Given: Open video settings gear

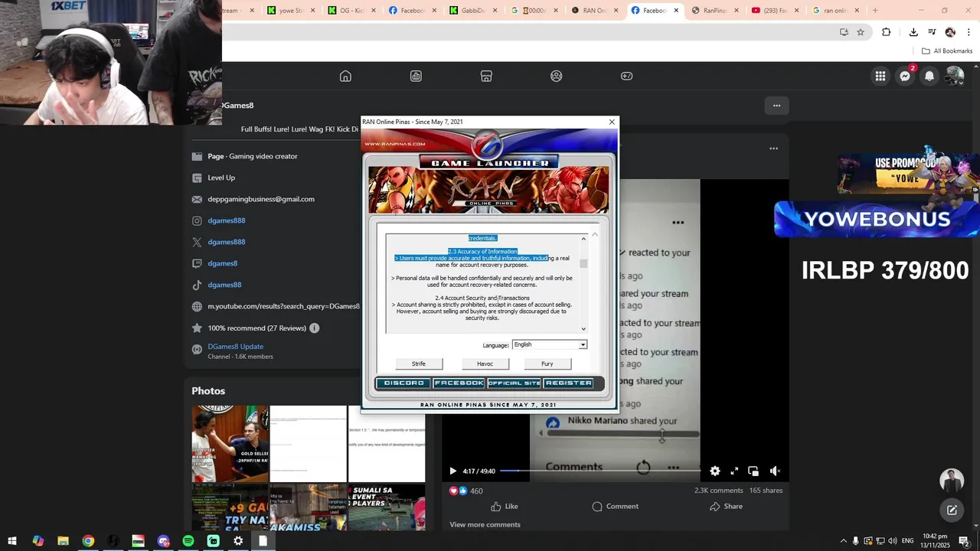Looking at the screenshot, I should 714,471.
